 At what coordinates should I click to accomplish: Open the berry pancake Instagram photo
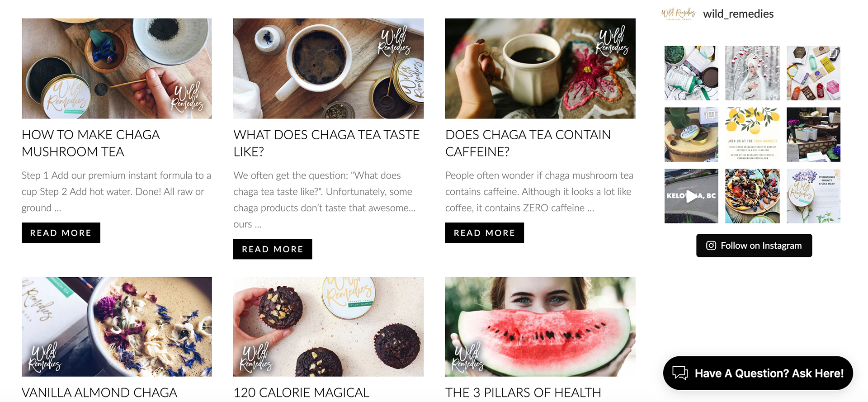[x=752, y=196]
